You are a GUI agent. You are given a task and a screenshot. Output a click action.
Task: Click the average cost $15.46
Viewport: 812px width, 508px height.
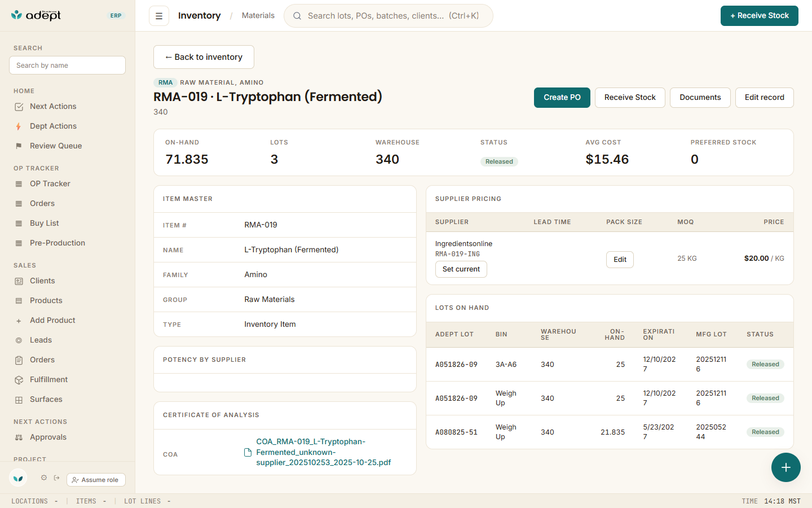(607, 160)
